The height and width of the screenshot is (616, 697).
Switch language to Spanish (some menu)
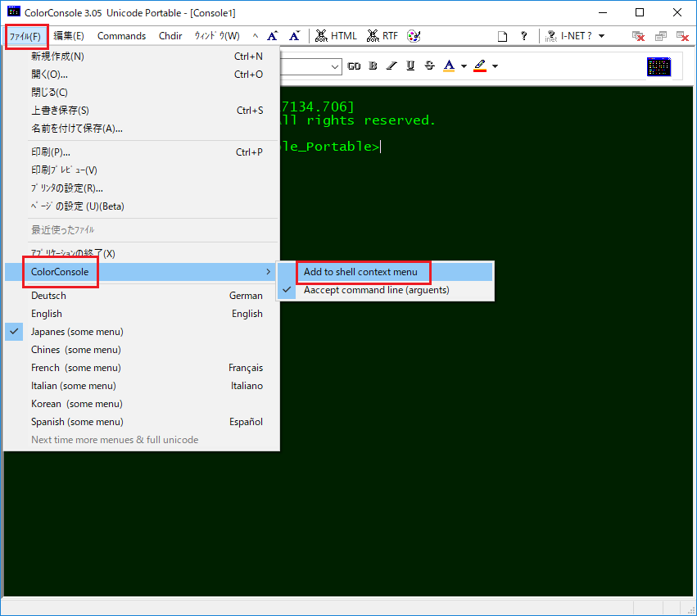tap(143, 422)
